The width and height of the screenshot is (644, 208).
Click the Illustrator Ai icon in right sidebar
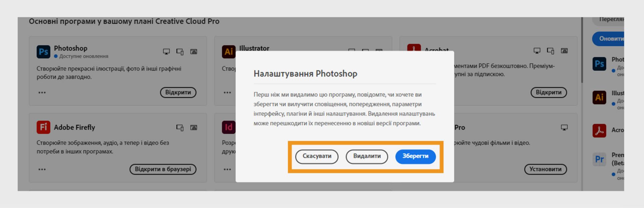click(599, 97)
